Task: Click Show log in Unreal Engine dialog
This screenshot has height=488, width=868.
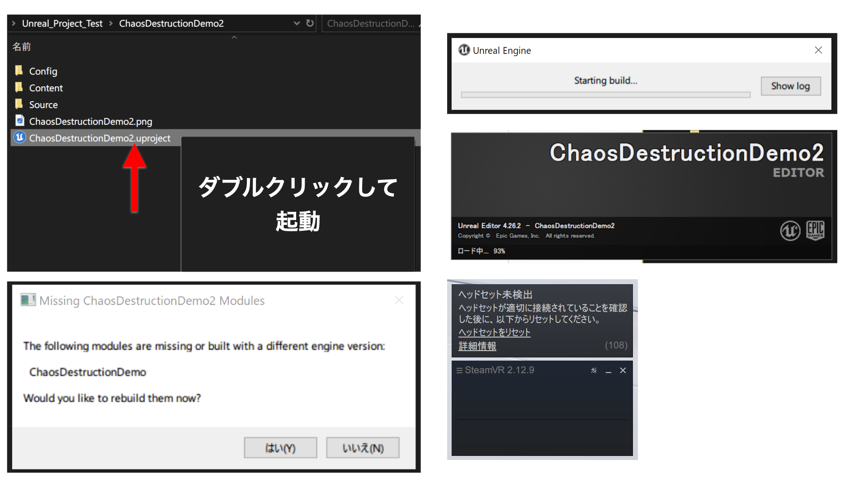Action: (791, 86)
